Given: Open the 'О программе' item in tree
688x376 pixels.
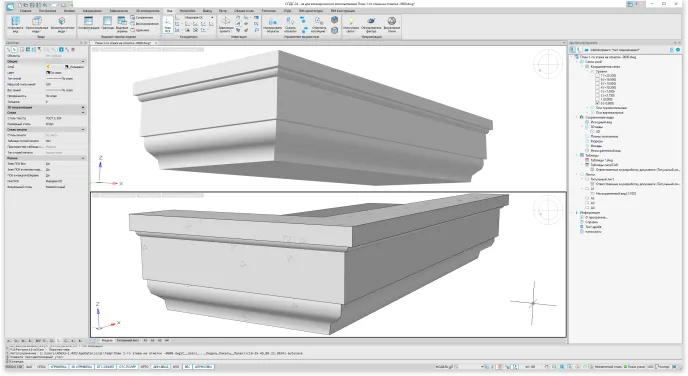Looking at the screenshot, I should pyautogui.click(x=596, y=217).
